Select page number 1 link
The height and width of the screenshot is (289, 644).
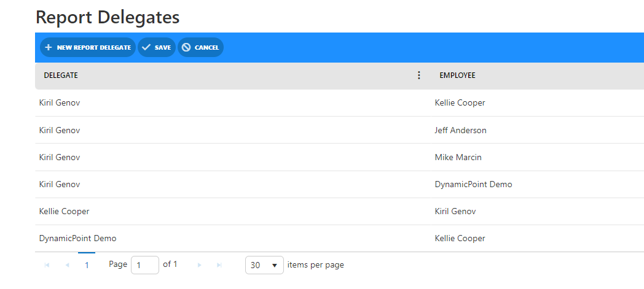87,265
